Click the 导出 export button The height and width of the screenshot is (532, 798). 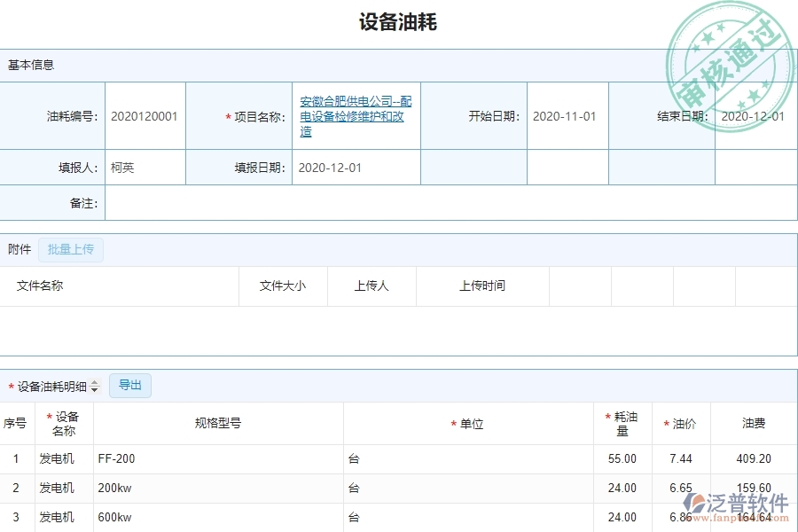(x=130, y=385)
